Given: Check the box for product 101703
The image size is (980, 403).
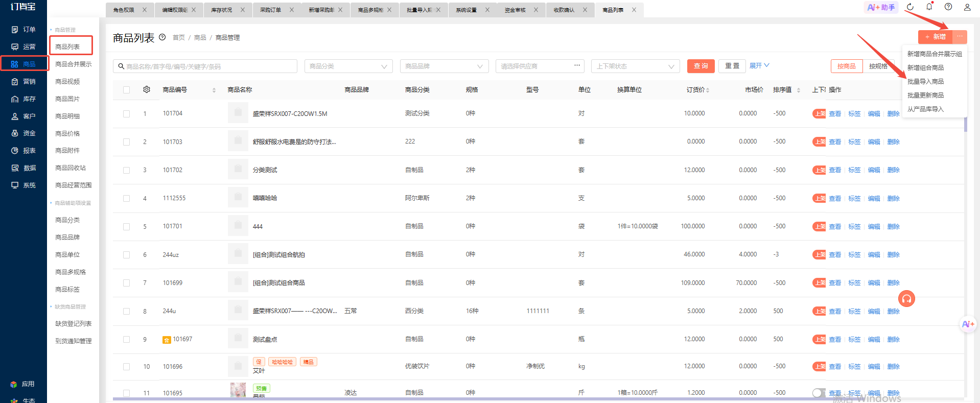Looking at the screenshot, I should 126,142.
